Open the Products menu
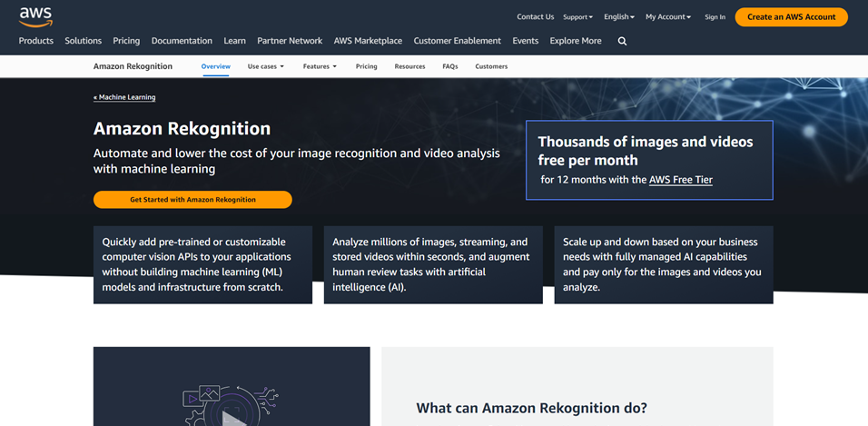 pos(36,41)
